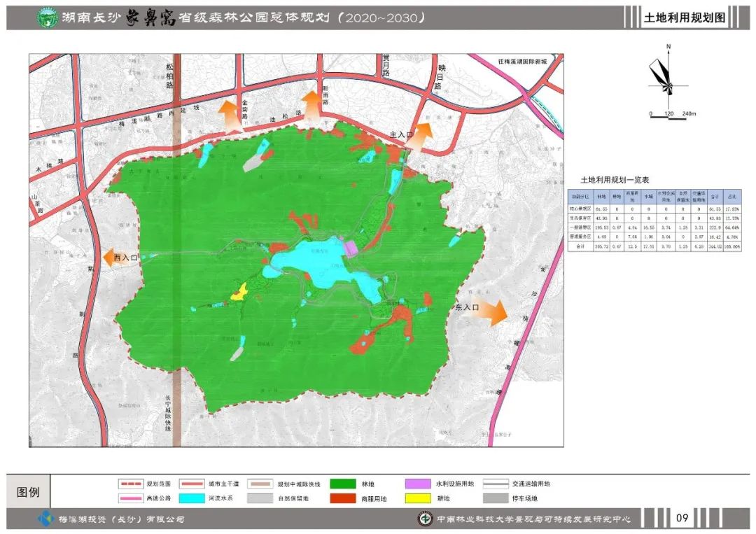Click the yellow 耕地 legend swatch
The width and height of the screenshot is (756, 534).
point(421,499)
